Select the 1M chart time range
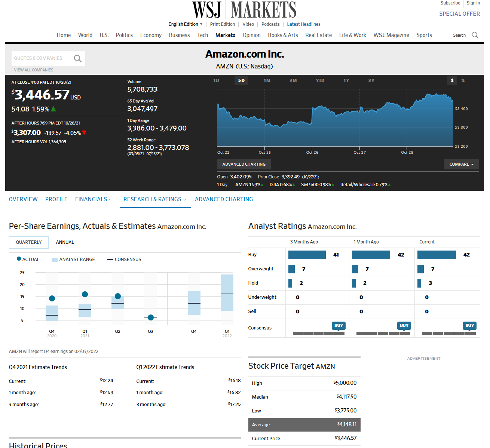 (267, 80)
